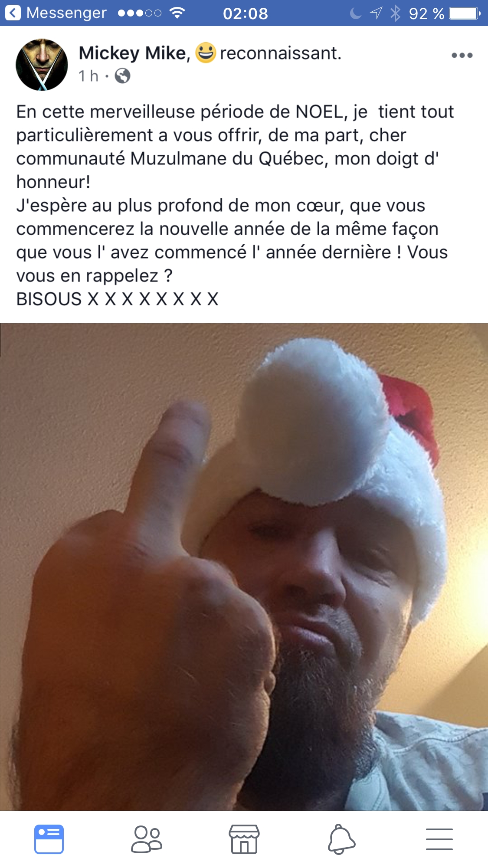Open Mickey Mike's profile picture
488x868 pixels.
click(42, 65)
